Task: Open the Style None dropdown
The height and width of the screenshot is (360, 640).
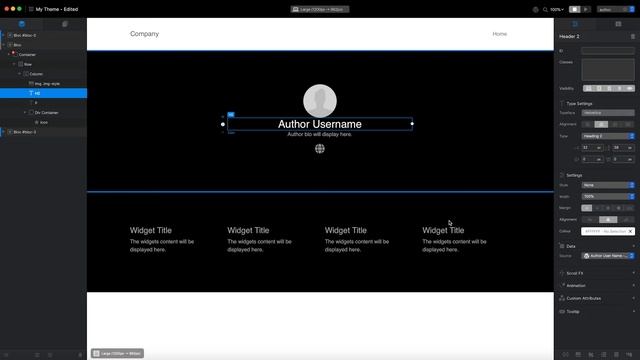Action: click(x=608, y=185)
